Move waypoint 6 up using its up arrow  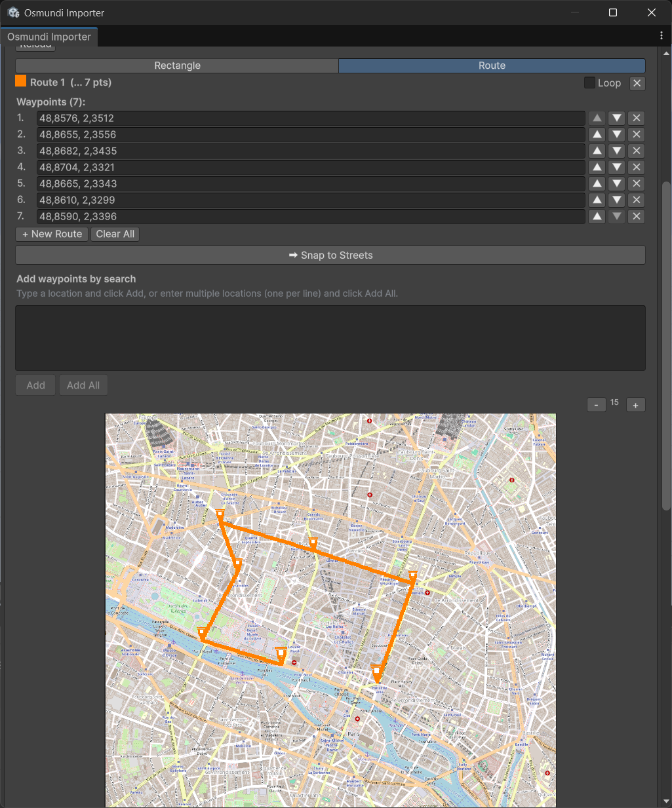[597, 200]
